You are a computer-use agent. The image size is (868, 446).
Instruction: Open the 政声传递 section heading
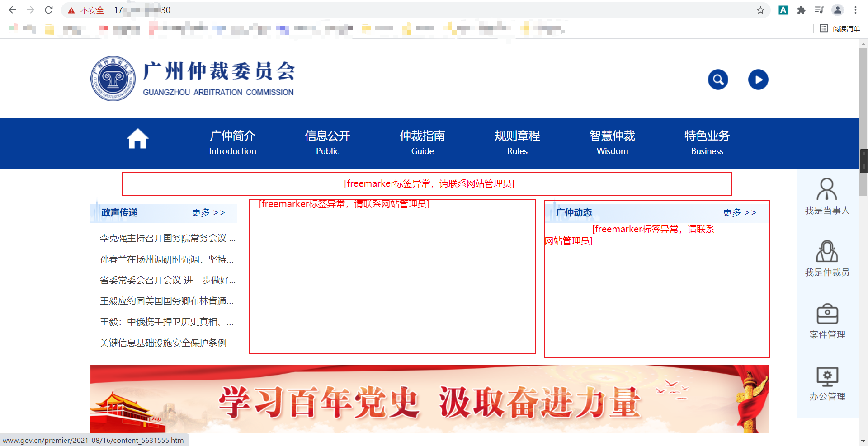119,212
